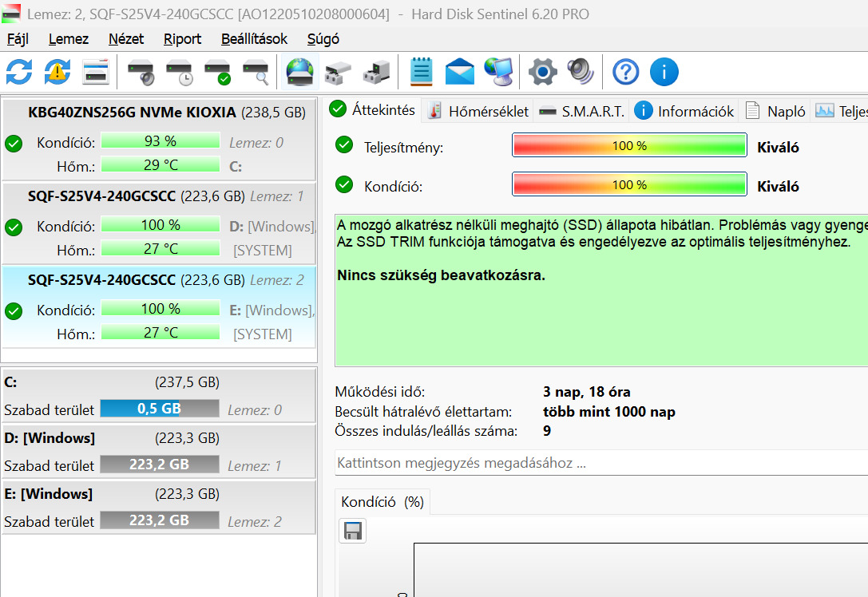The width and height of the screenshot is (868, 597).
Task: Click the refresh with warning alert icon
Action: [57, 72]
